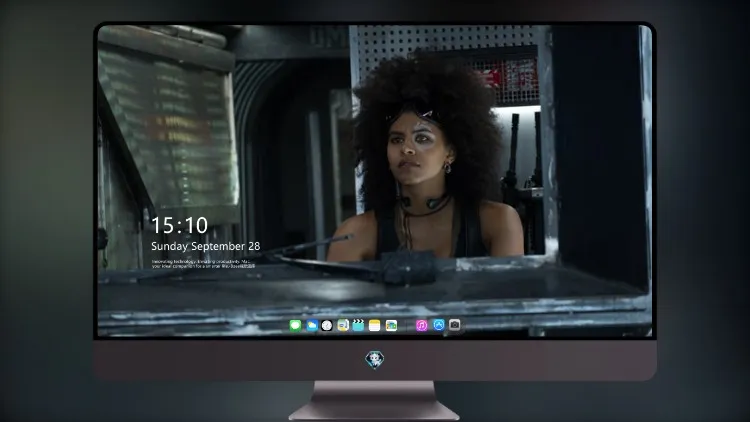Click the monitor stand below the screen
This screenshot has width=750, height=422.
tap(374, 400)
